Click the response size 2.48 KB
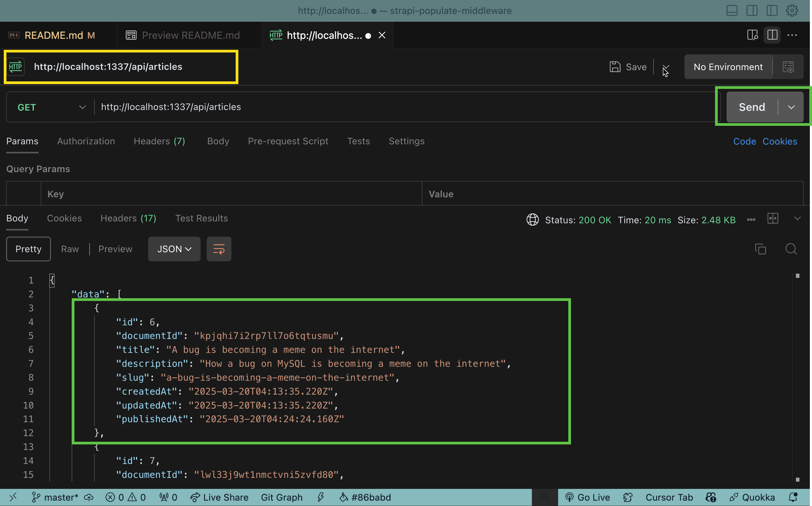 click(718, 220)
